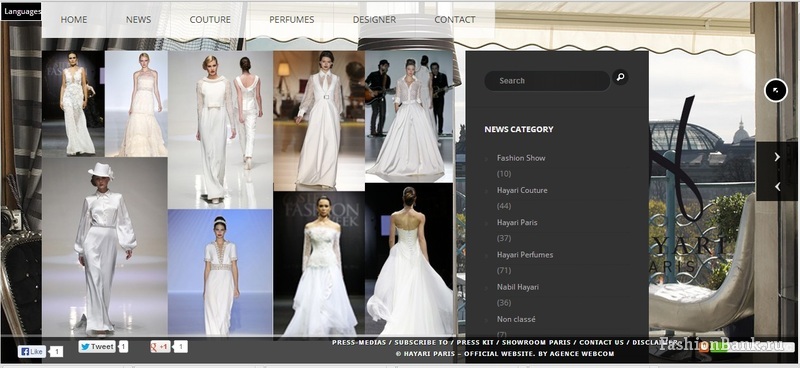This screenshot has height=368, width=800.
Task: Open the NEWS menu item
Action: tap(138, 19)
